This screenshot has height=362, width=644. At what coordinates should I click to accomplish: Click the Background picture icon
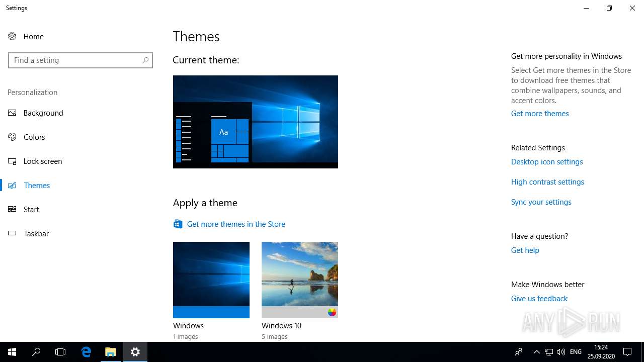point(12,113)
